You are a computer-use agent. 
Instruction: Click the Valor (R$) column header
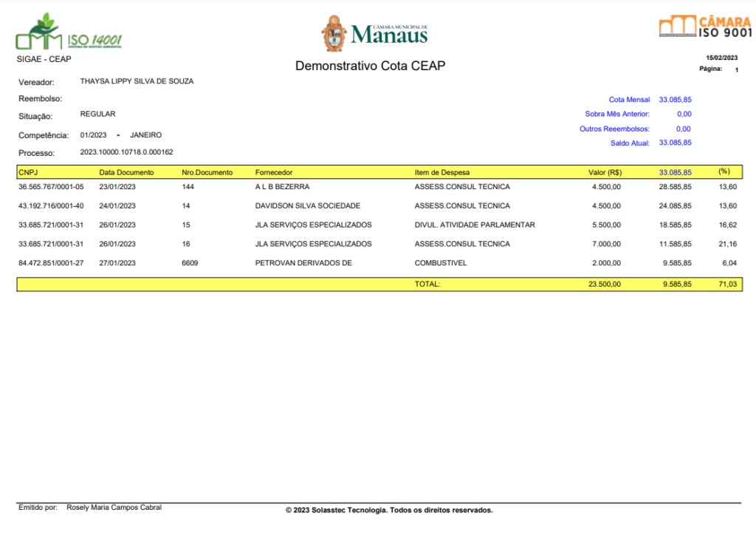[x=605, y=172]
